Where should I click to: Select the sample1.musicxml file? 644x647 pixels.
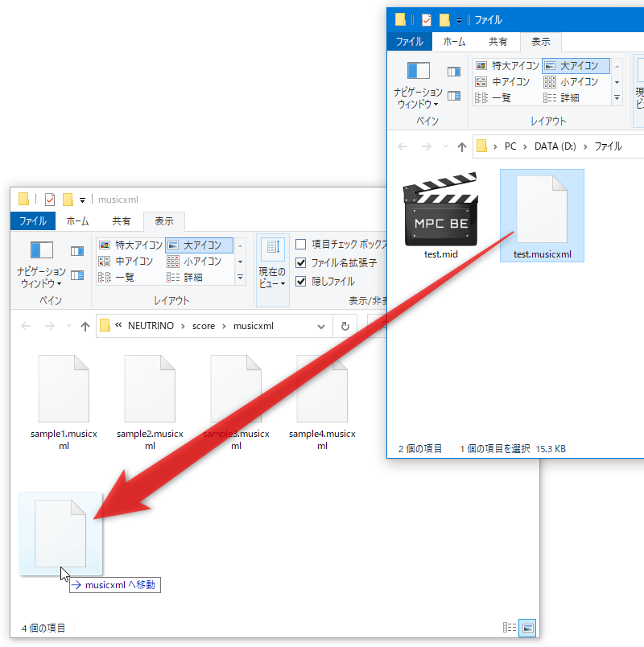pos(64,402)
